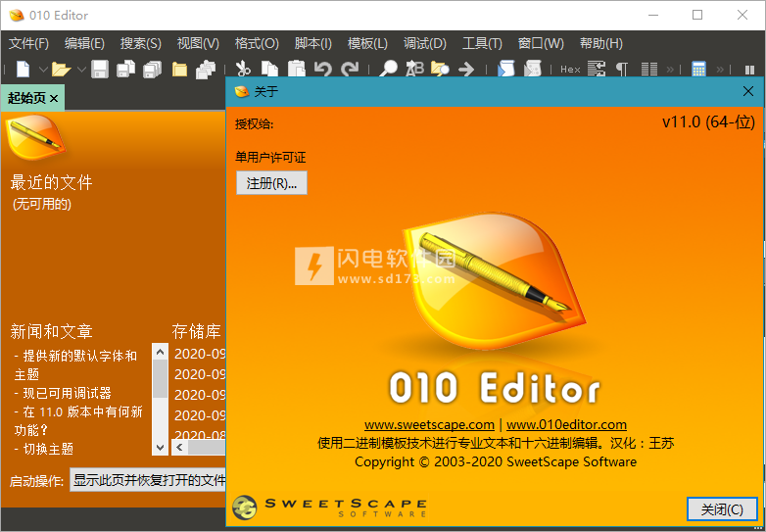Click the Close All files icon
The height and width of the screenshot is (532, 766).
tap(206, 70)
